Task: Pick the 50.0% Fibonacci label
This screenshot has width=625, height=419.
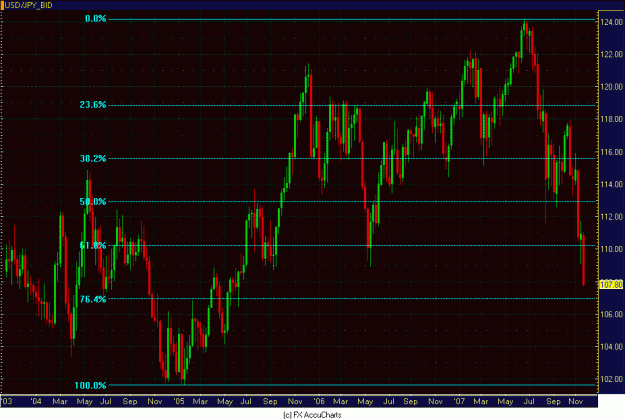Action: pyautogui.click(x=93, y=201)
